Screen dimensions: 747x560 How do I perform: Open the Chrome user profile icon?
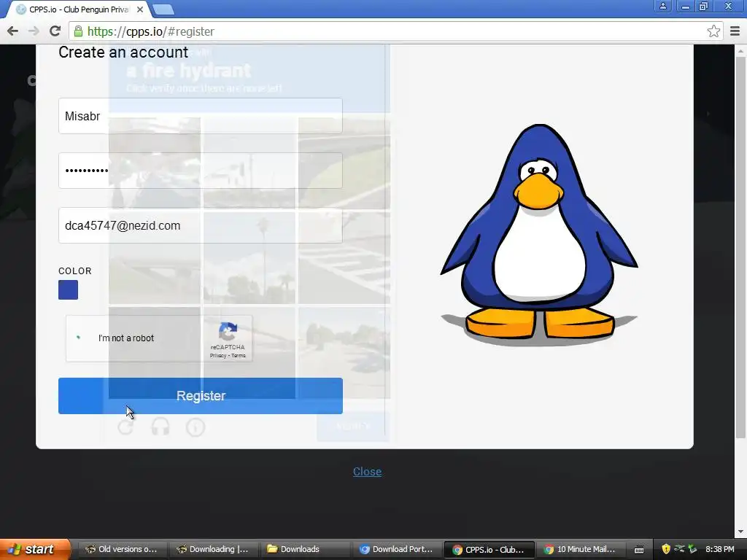662,7
